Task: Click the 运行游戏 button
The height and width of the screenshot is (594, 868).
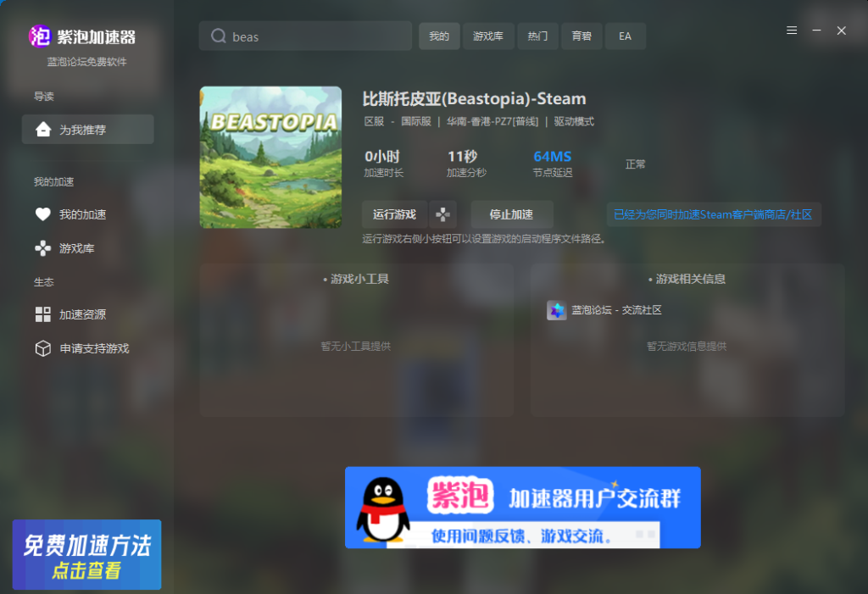Action: pyautogui.click(x=395, y=214)
